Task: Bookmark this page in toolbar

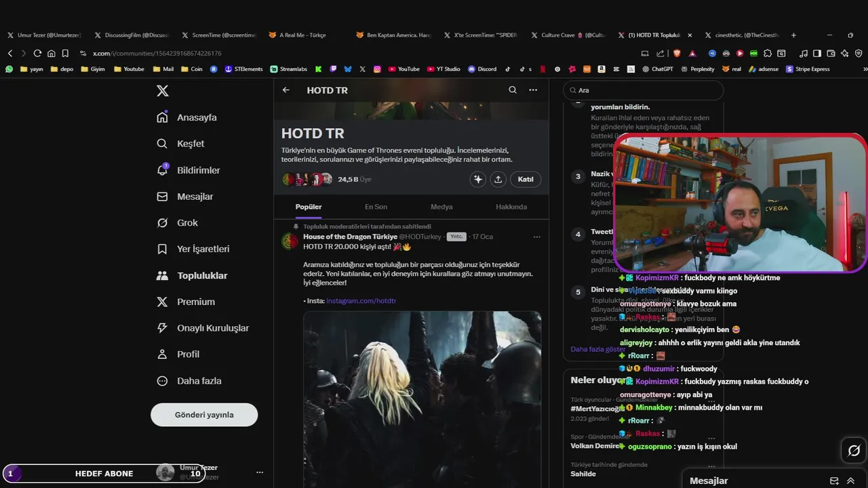Action: (x=65, y=53)
